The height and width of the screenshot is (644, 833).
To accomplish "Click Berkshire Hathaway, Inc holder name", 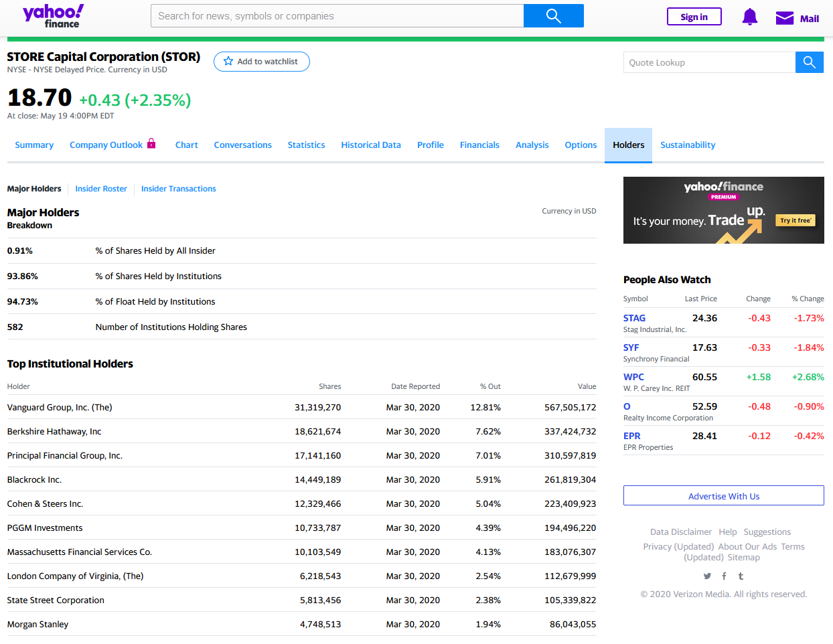I will tap(54, 432).
